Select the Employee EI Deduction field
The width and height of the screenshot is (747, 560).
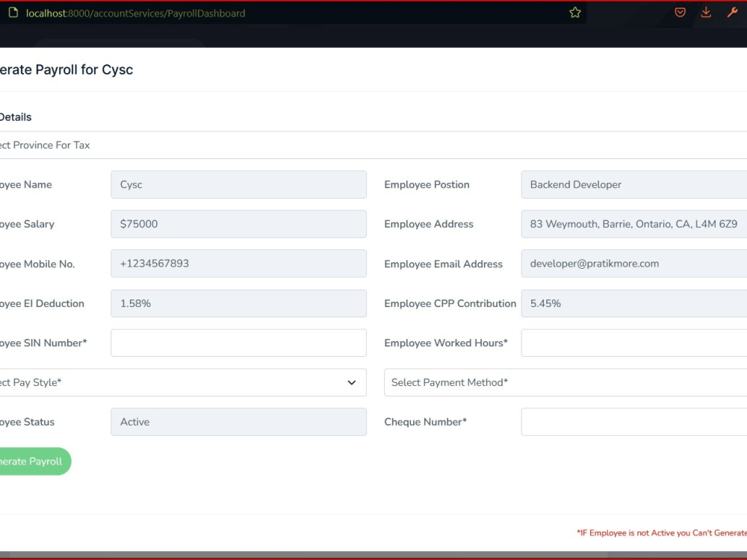point(238,303)
